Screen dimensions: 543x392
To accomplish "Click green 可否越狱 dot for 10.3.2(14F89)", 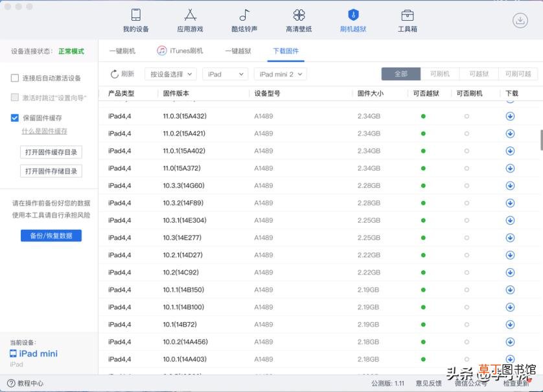I will (423, 203).
